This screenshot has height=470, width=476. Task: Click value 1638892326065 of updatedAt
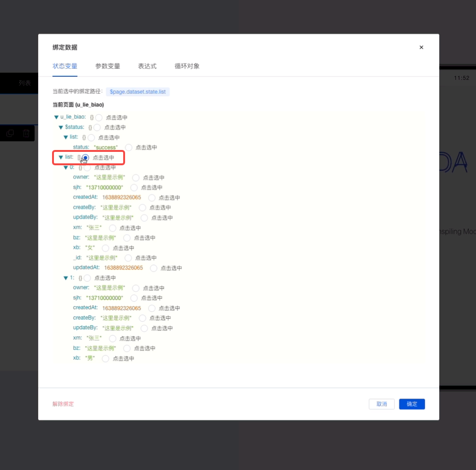click(x=124, y=268)
